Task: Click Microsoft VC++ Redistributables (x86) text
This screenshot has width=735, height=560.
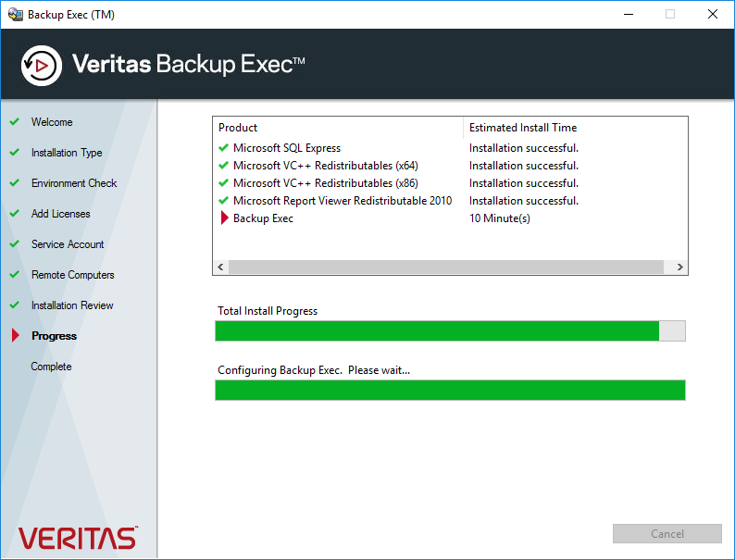Action: coord(326,183)
